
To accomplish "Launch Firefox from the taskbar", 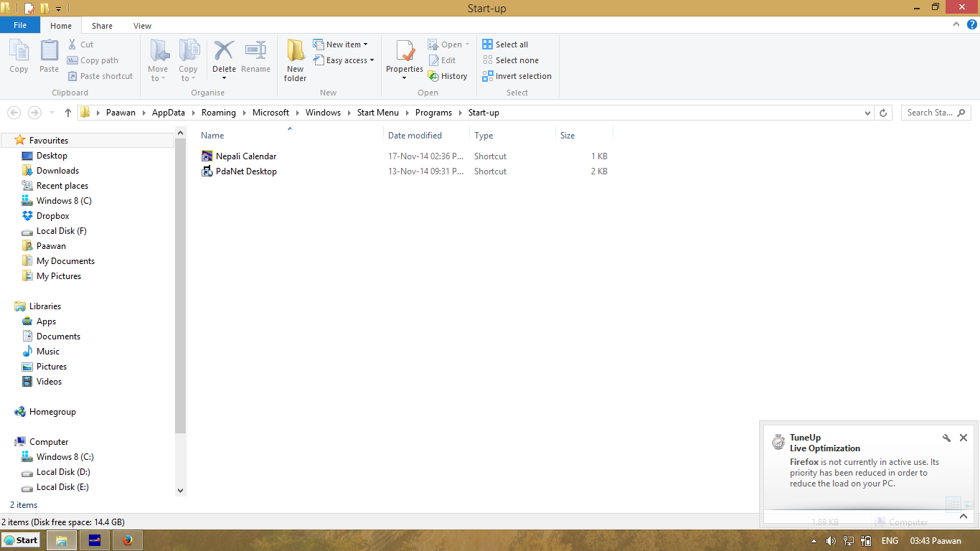I will 127,540.
